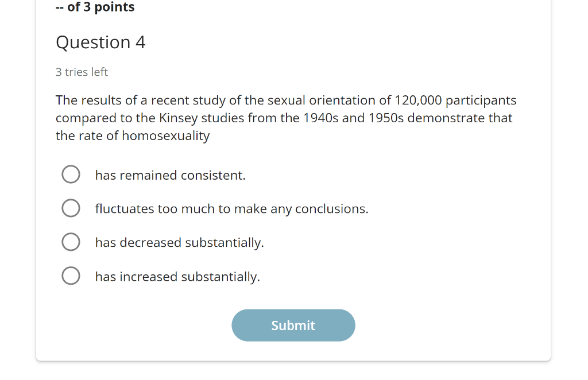Viewport: 588px width, 380px height.
Task: Mark the "has increased substantially" radio button
Action: tap(71, 276)
